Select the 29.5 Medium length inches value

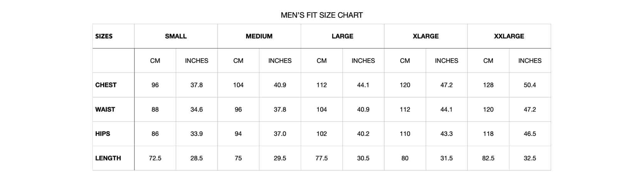coord(280,158)
